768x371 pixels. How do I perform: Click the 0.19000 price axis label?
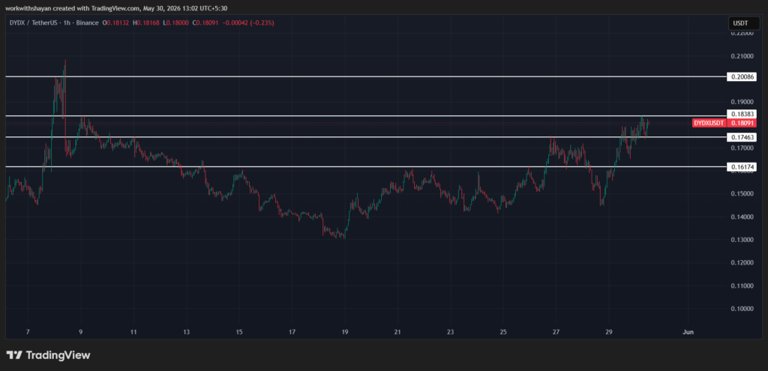[742, 102]
